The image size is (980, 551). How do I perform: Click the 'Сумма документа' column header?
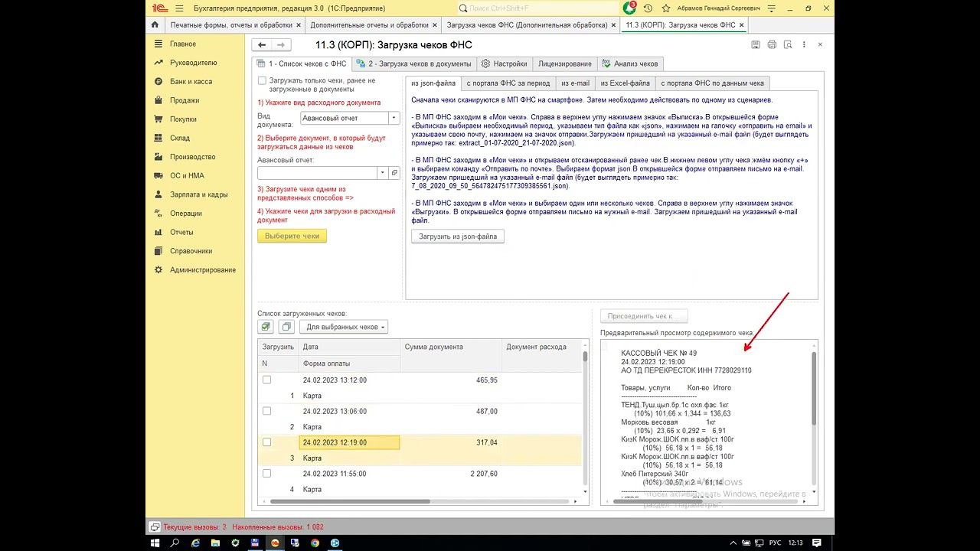pyautogui.click(x=451, y=347)
